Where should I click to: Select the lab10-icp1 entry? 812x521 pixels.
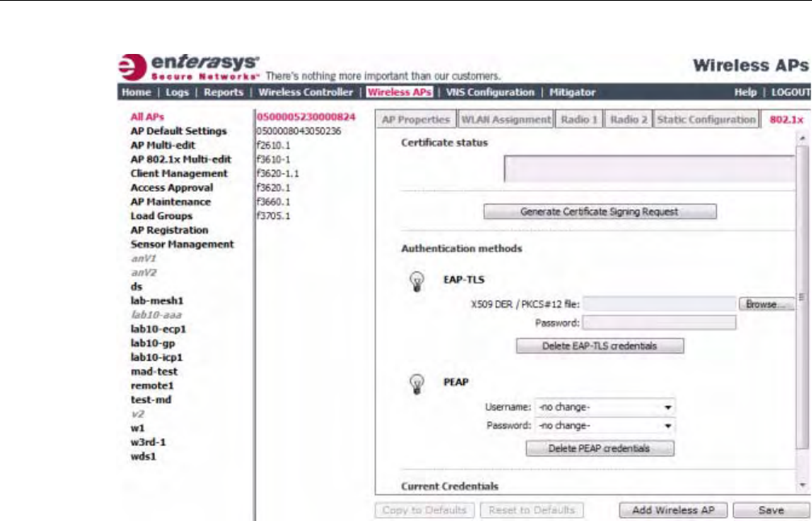pos(156,358)
